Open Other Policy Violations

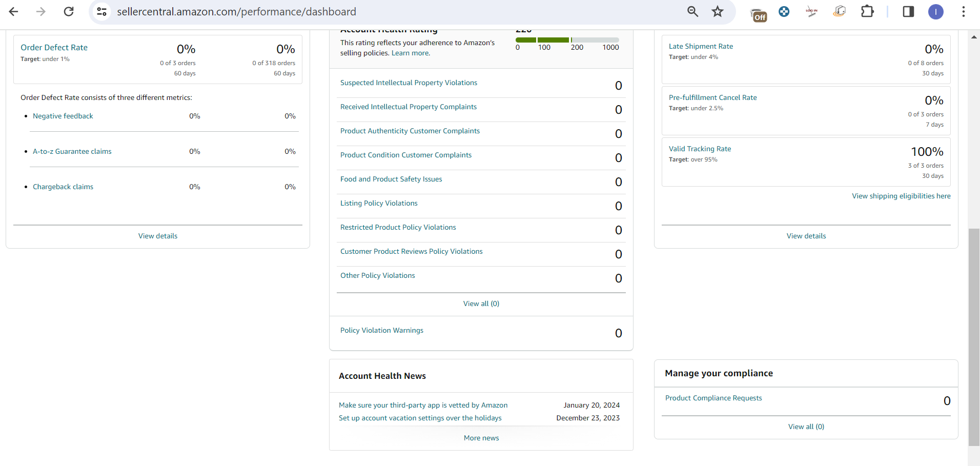[378, 275]
